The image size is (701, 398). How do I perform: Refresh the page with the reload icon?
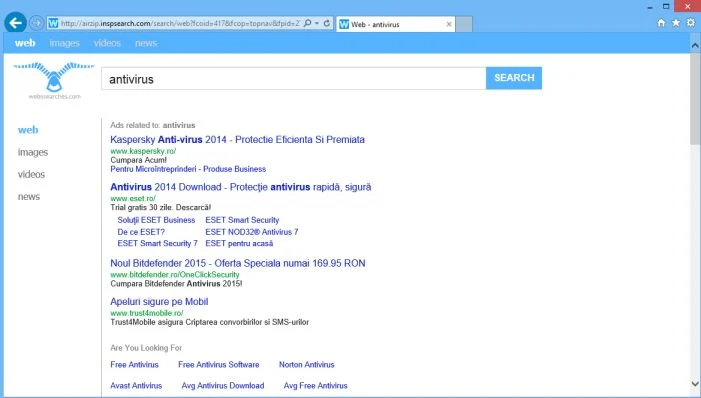[x=327, y=23]
